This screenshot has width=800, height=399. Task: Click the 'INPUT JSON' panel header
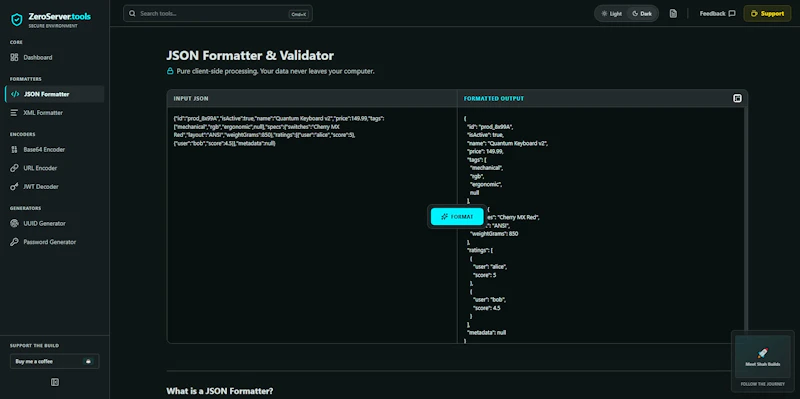tap(191, 98)
